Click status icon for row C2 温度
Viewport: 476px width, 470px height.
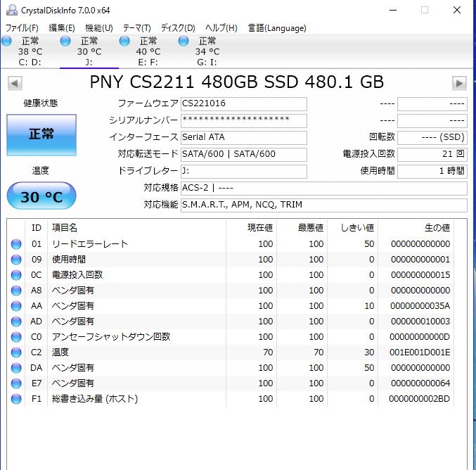(x=16, y=352)
